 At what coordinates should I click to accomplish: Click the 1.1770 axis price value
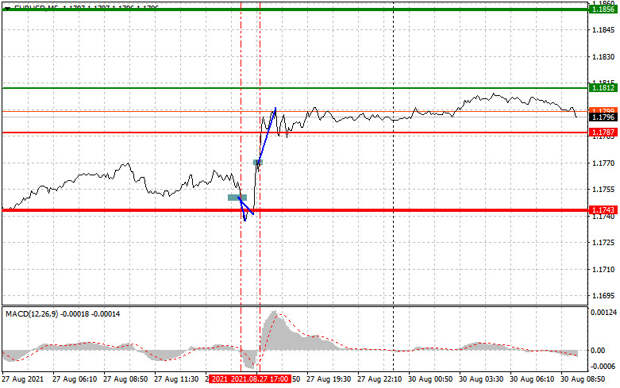pos(603,163)
